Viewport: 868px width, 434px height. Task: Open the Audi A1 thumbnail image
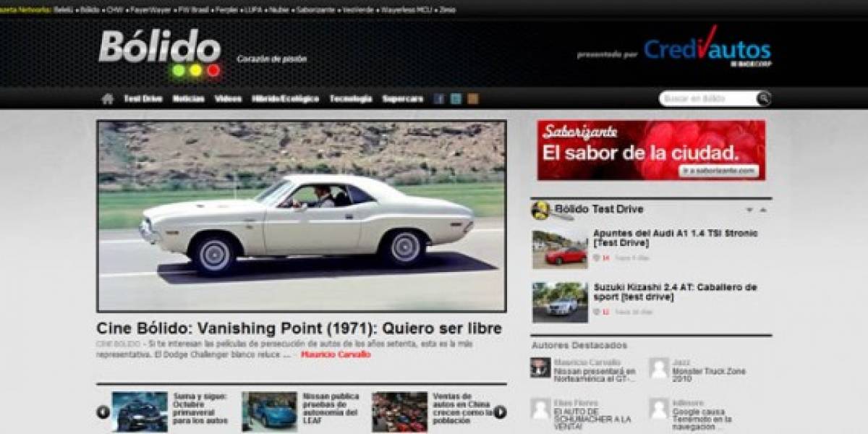(560, 249)
